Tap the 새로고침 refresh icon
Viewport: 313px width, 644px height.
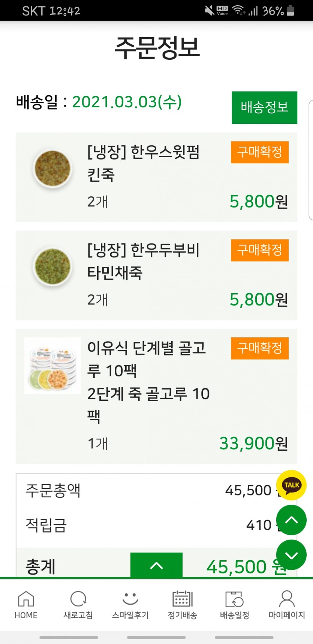78,599
